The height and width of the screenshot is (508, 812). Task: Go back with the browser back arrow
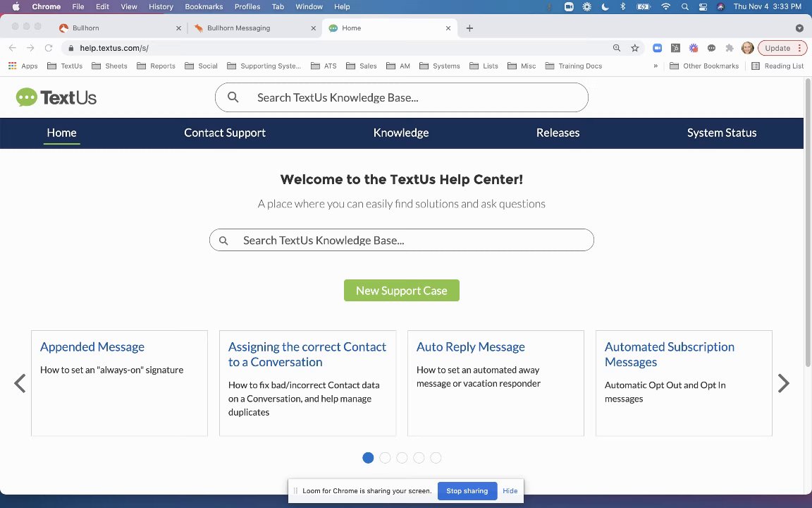[13, 48]
